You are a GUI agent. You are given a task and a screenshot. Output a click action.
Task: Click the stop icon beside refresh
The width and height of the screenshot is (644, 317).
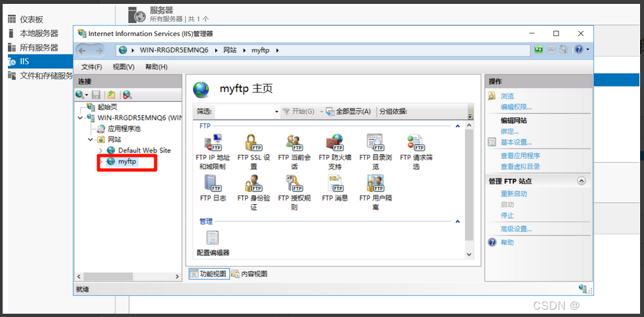coord(551,49)
